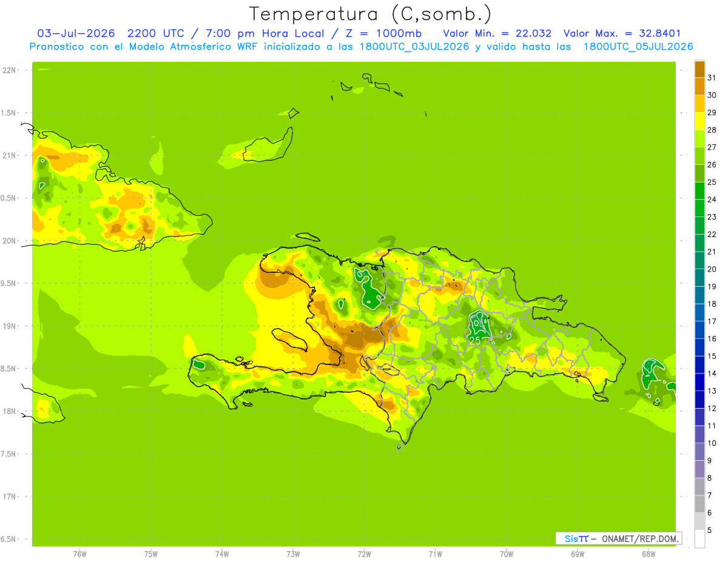Click the "1800UTC_05JUL2026" valid-until time text

coord(638,47)
